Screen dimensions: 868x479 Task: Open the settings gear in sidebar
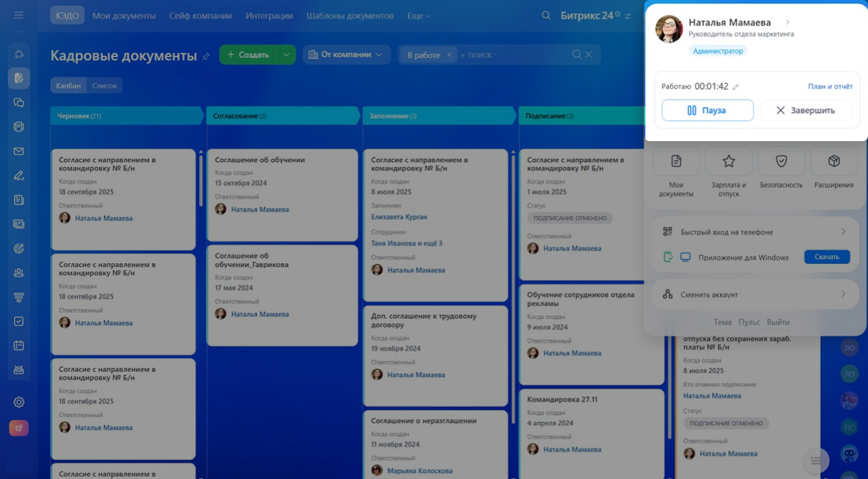pos(19,402)
